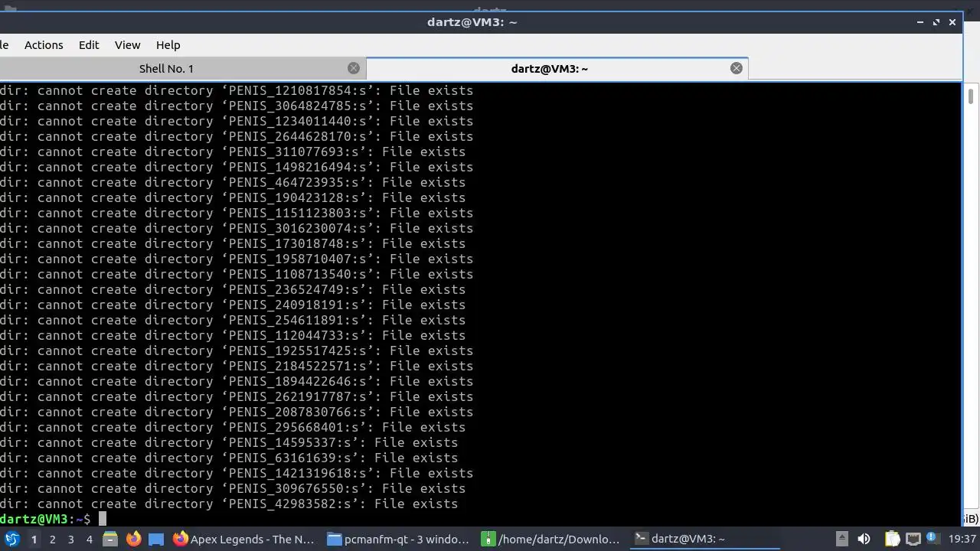Viewport: 980px width, 551px height.
Task: Switch to the Shell No. 1 tab
Action: [166, 69]
